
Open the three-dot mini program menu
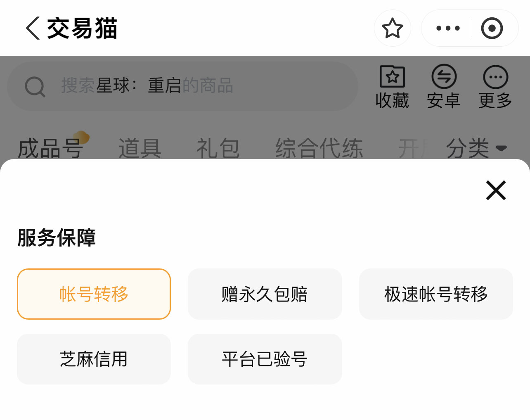click(448, 28)
